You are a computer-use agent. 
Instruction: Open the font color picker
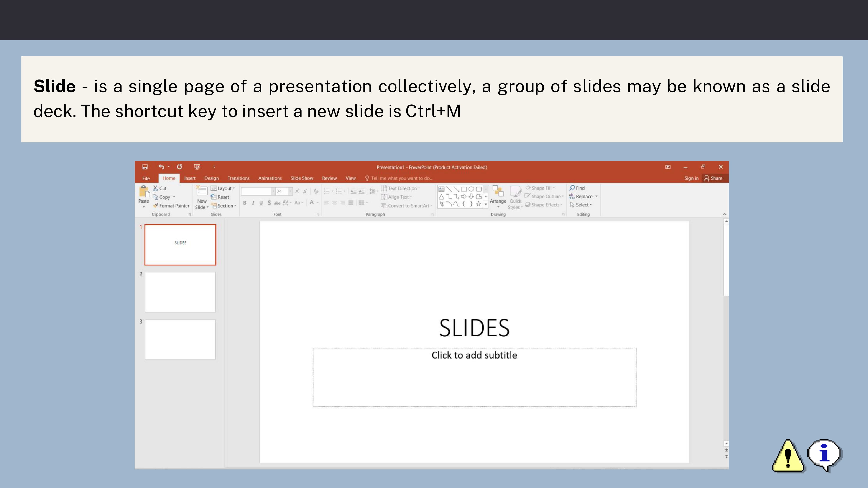pyautogui.click(x=317, y=203)
